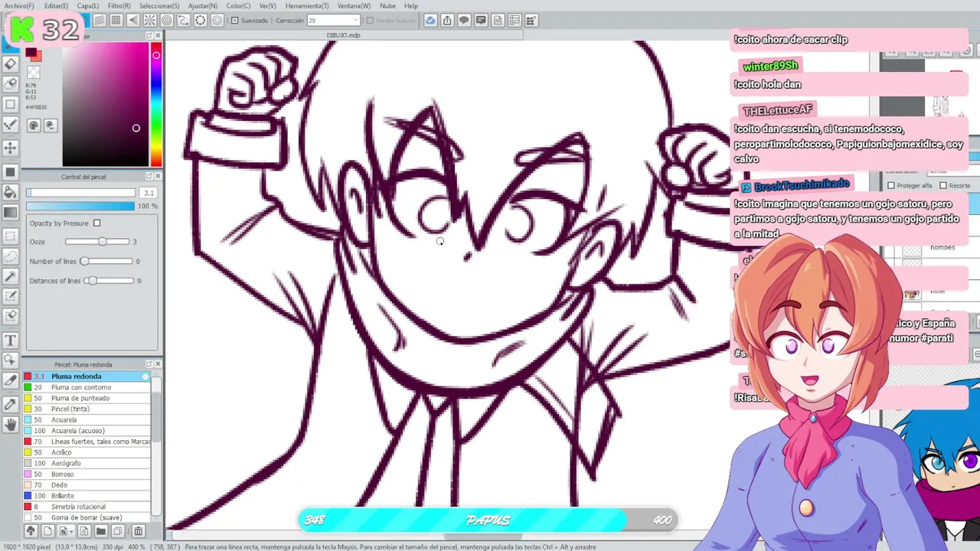
Task: Open the Herramienta menu
Action: pyautogui.click(x=307, y=5)
